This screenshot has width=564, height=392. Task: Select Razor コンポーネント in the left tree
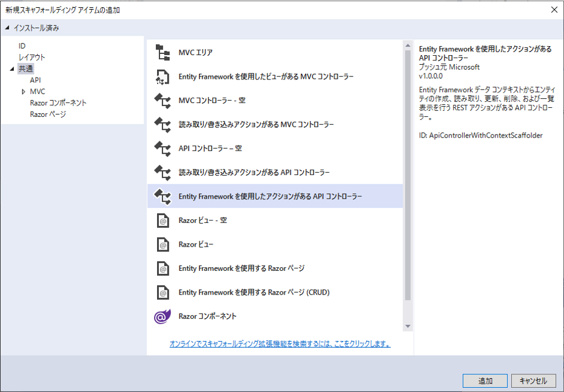pyautogui.click(x=58, y=103)
